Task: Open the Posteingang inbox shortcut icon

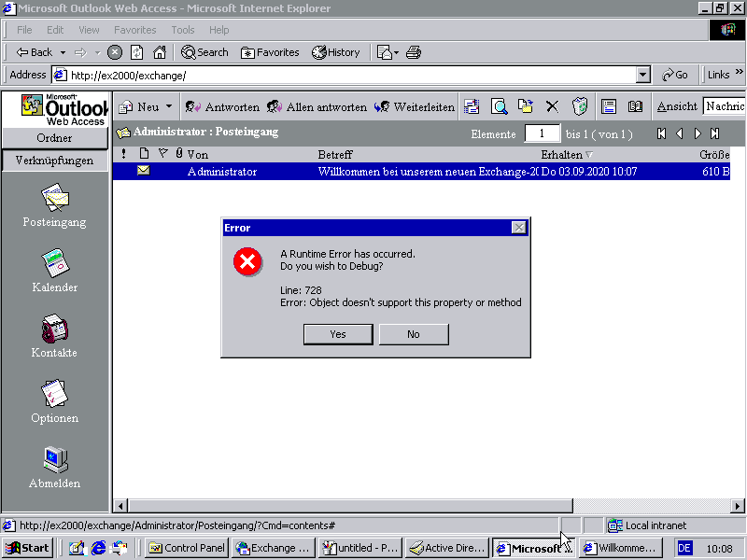Action: click(55, 198)
